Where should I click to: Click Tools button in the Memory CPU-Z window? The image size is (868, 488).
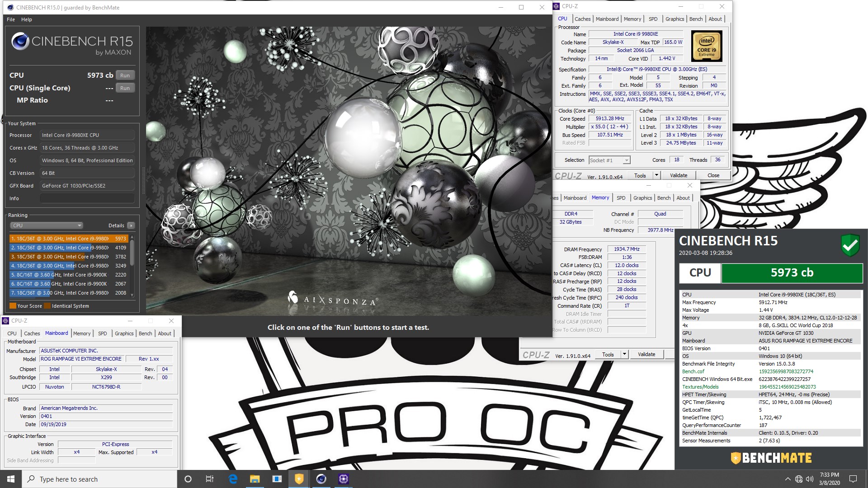[x=608, y=355]
